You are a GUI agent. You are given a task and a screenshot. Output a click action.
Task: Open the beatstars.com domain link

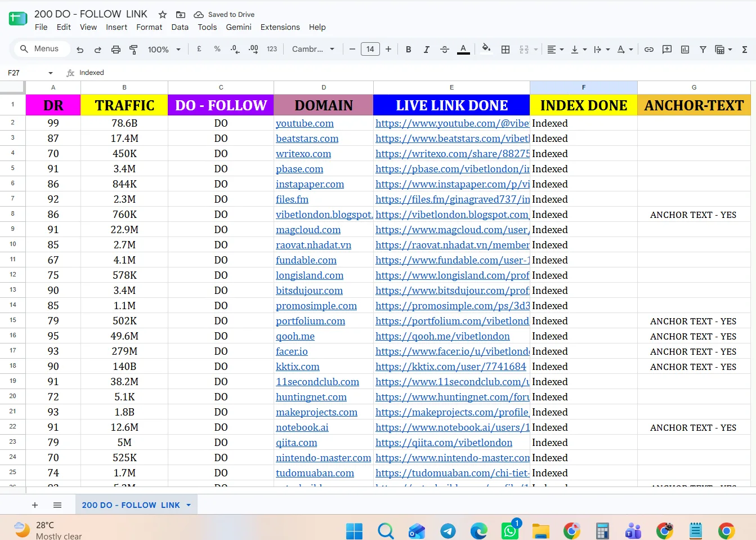[307, 139]
